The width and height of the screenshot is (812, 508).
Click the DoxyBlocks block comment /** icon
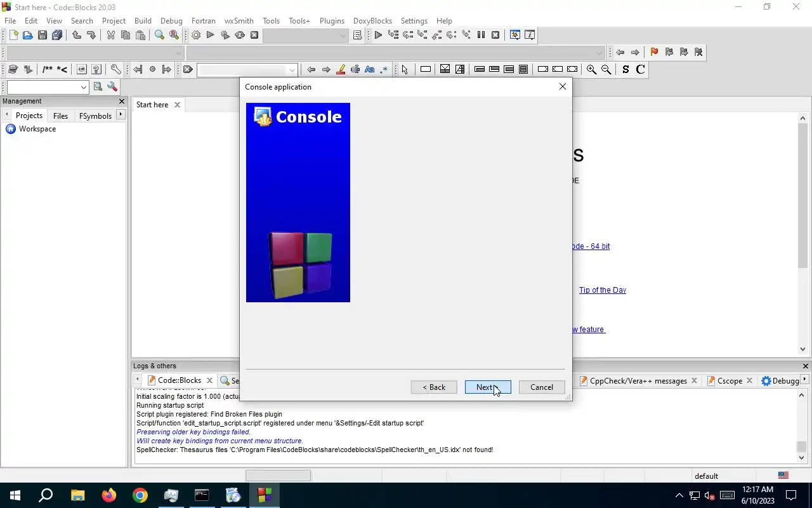tap(48, 70)
